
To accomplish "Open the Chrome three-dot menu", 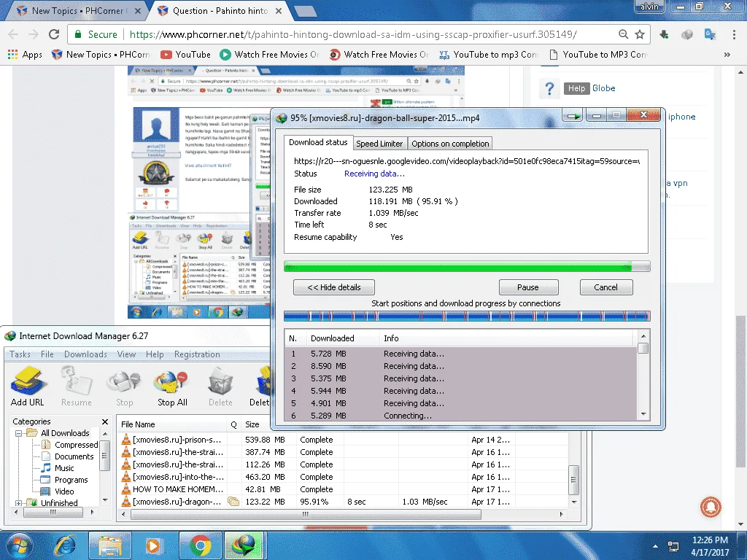I will (734, 34).
